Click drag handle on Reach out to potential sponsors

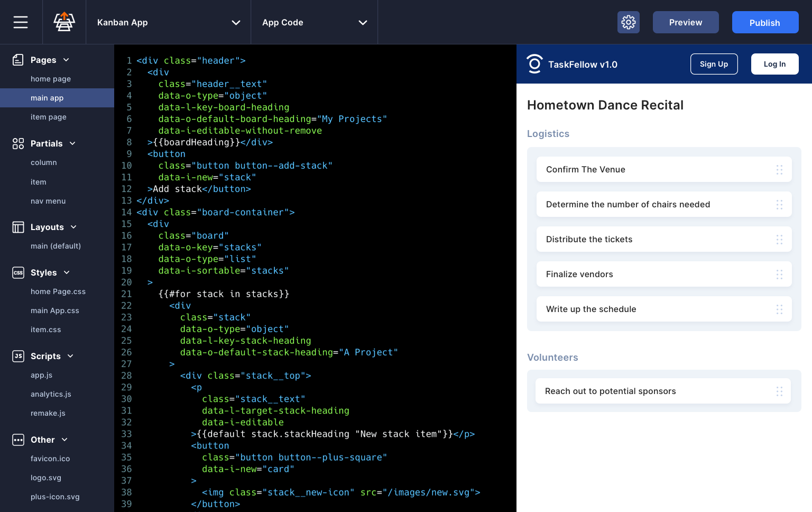point(780,391)
